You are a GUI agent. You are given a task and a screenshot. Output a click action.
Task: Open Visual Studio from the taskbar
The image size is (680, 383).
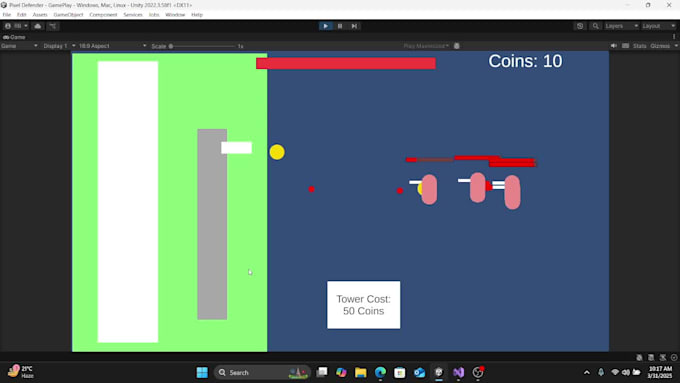pos(458,372)
